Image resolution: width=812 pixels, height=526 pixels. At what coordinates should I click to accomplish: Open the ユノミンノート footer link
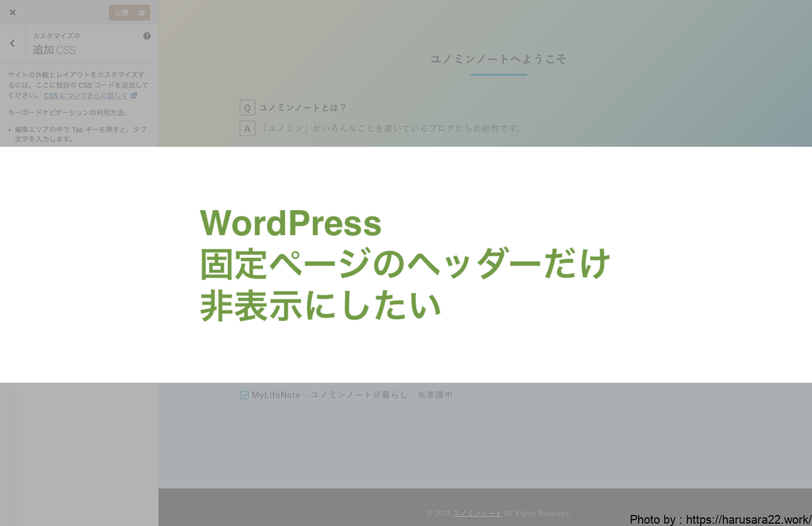pos(477,513)
